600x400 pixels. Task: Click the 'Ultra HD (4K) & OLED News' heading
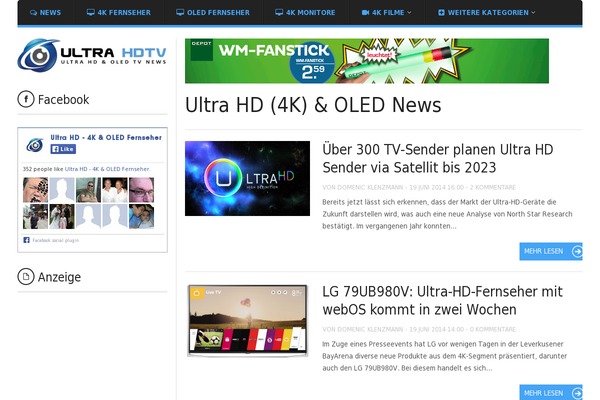point(313,105)
